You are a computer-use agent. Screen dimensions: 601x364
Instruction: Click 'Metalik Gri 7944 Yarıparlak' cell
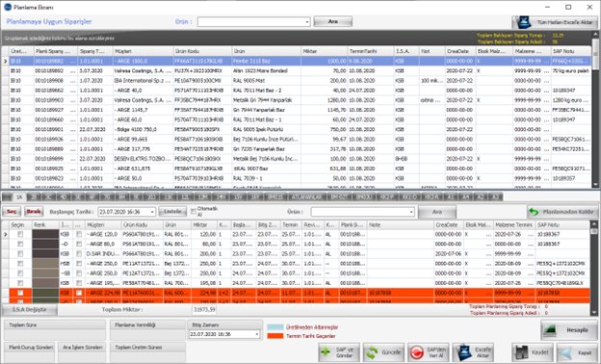266,100
